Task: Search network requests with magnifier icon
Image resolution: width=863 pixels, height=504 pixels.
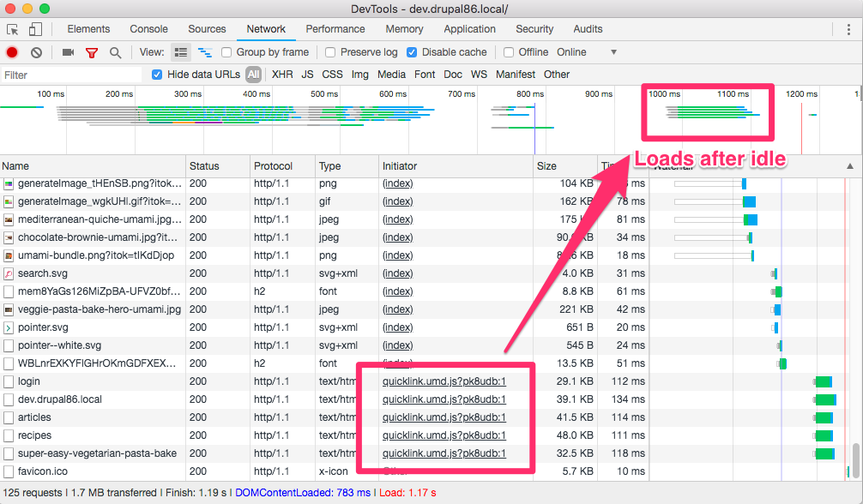Action: (x=115, y=51)
